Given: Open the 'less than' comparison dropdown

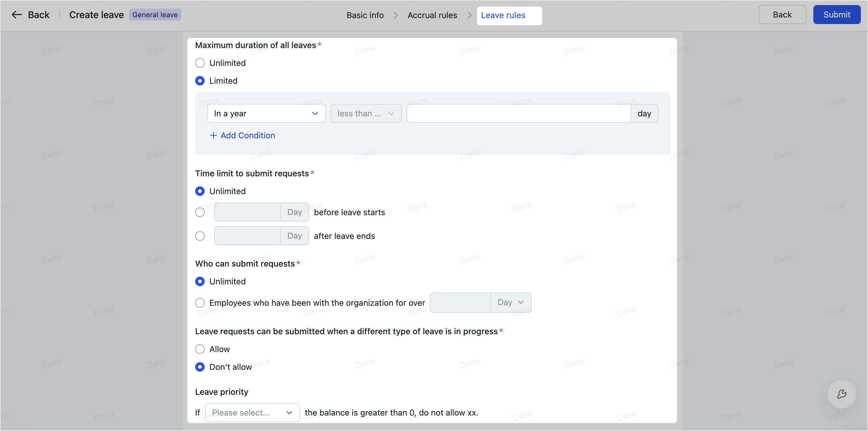Looking at the screenshot, I should pos(366,113).
